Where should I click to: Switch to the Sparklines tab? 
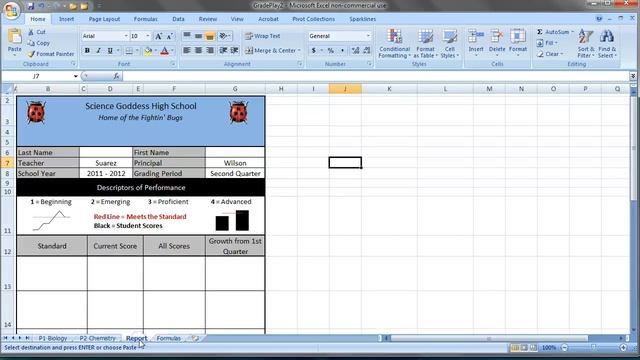click(362, 19)
